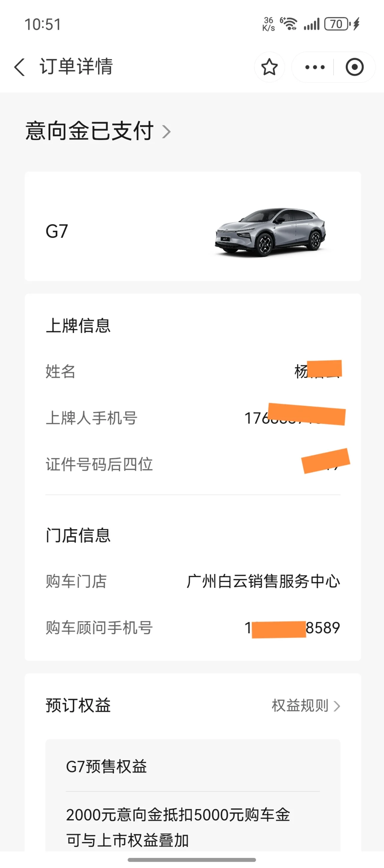
Task: Tap the G7预售权益 benefit card title
Action: coord(106,767)
